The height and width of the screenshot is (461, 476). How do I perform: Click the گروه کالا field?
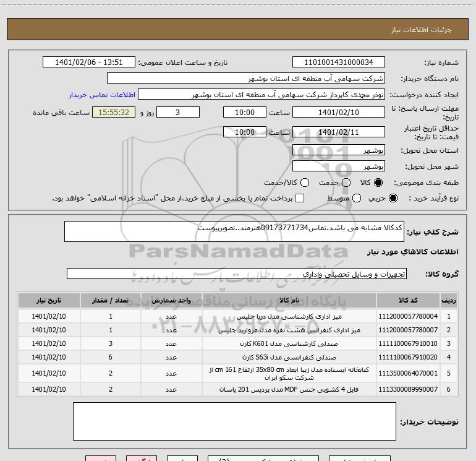[237, 274]
